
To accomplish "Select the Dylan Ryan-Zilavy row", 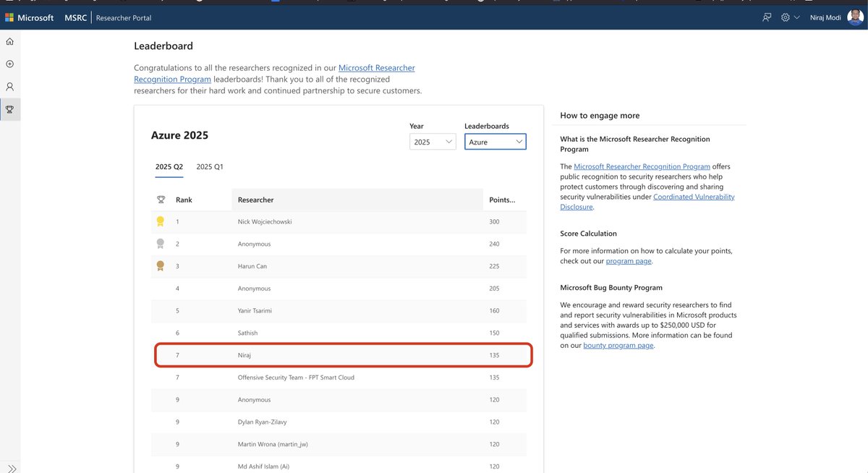I will (x=339, y=422).
